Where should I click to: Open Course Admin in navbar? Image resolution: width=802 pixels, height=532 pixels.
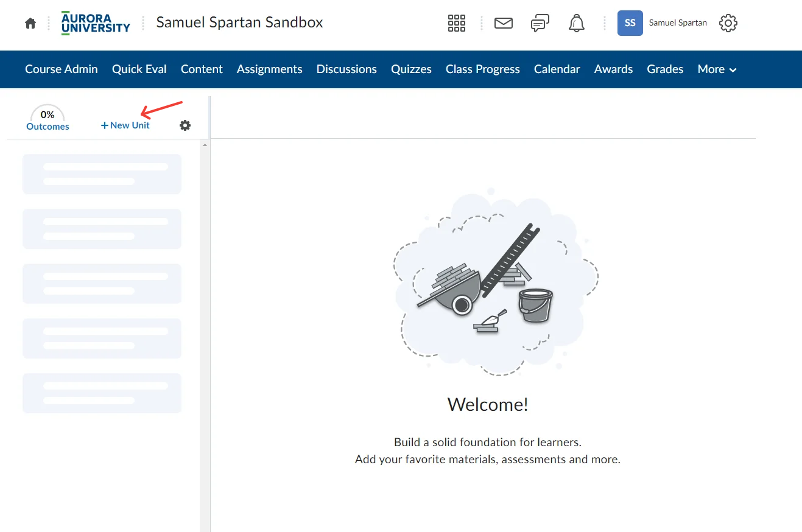click(62, 69)
